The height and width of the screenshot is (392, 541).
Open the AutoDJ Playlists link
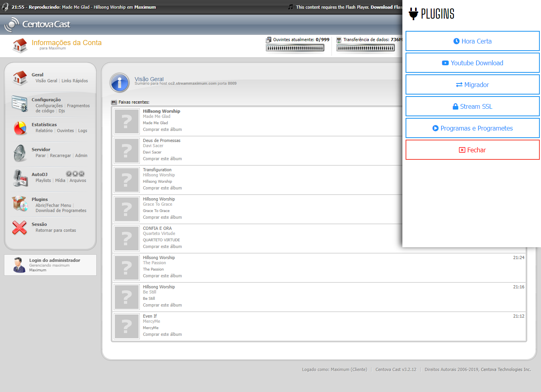tap(43, 180)
